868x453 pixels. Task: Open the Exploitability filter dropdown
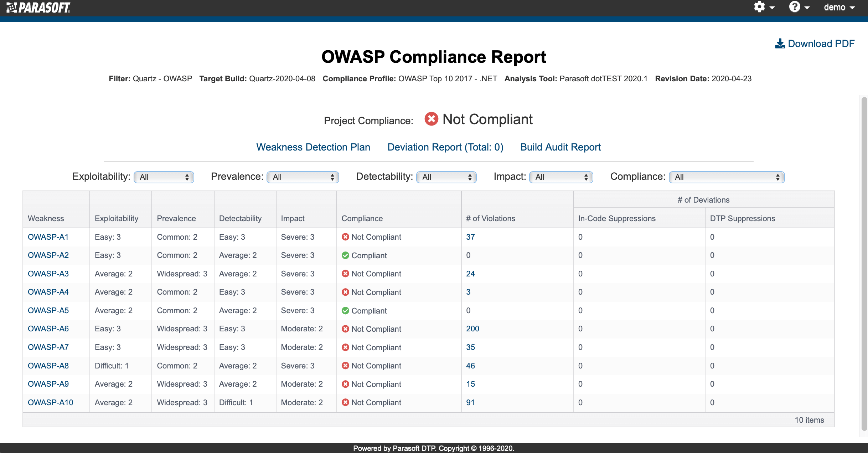[x=164, y=177]
